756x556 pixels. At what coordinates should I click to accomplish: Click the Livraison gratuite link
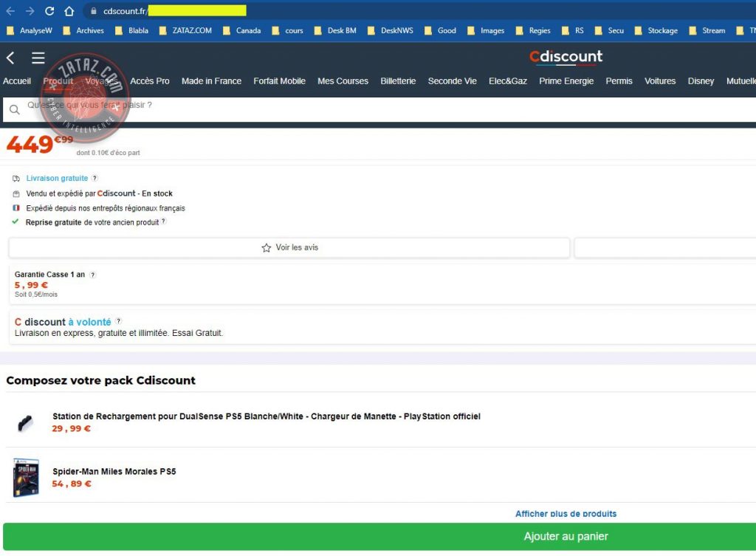[x=57, y=178]
